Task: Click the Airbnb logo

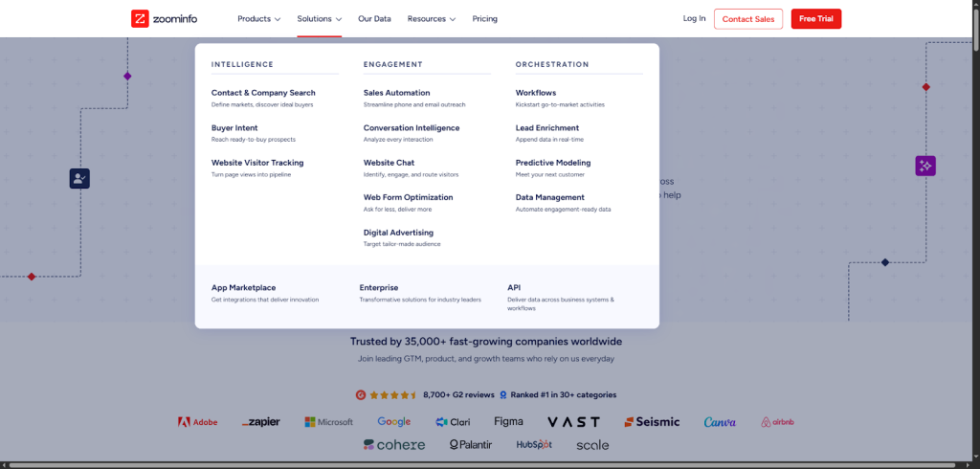Action: point(778,422)
